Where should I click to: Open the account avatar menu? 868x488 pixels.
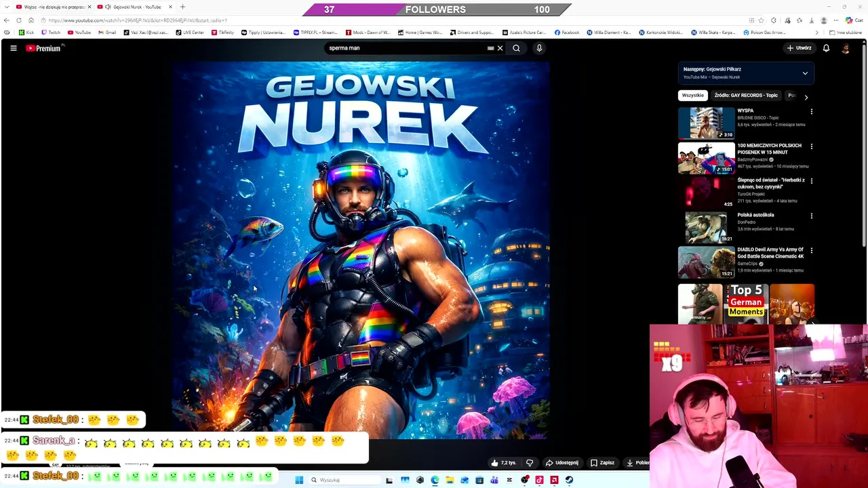[846, 48]
